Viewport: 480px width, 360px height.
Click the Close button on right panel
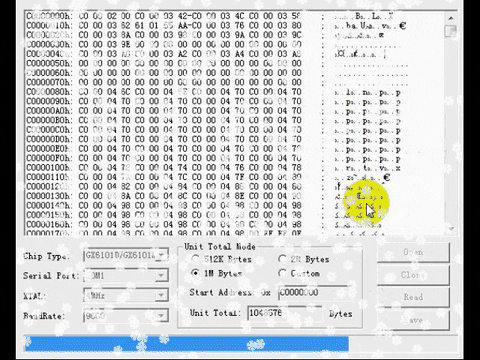click(x=413, y=275)
